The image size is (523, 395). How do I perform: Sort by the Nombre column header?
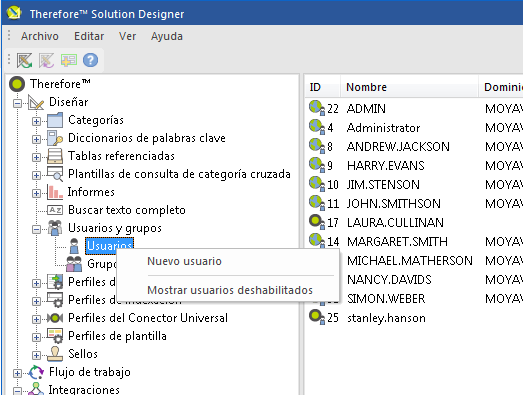(410, 87)
